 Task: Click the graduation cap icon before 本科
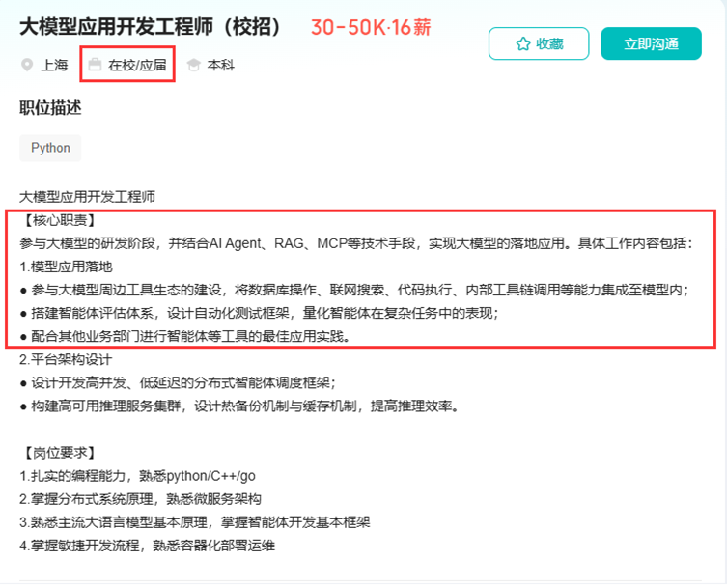(x=194, y=66)
